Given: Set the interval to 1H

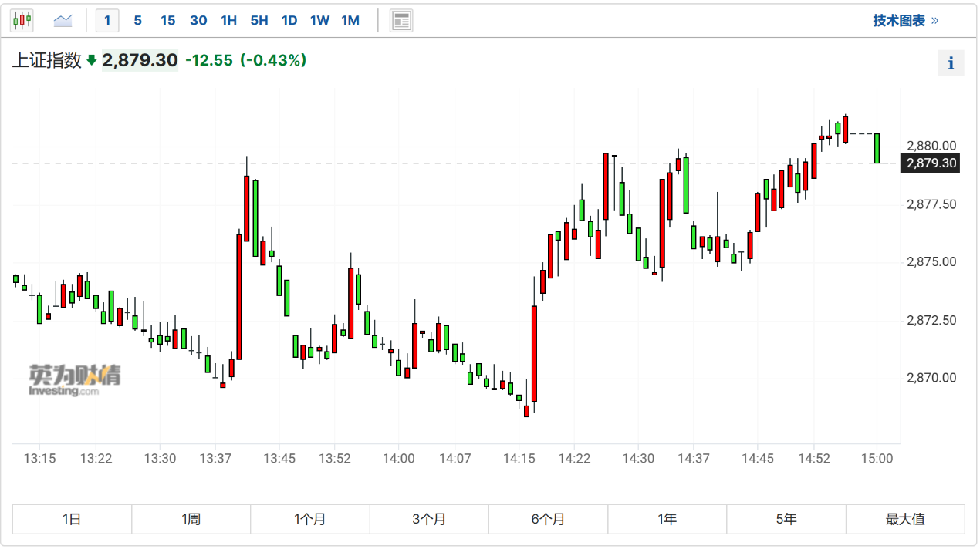Looking at the screenshot, I should [228, 21].
